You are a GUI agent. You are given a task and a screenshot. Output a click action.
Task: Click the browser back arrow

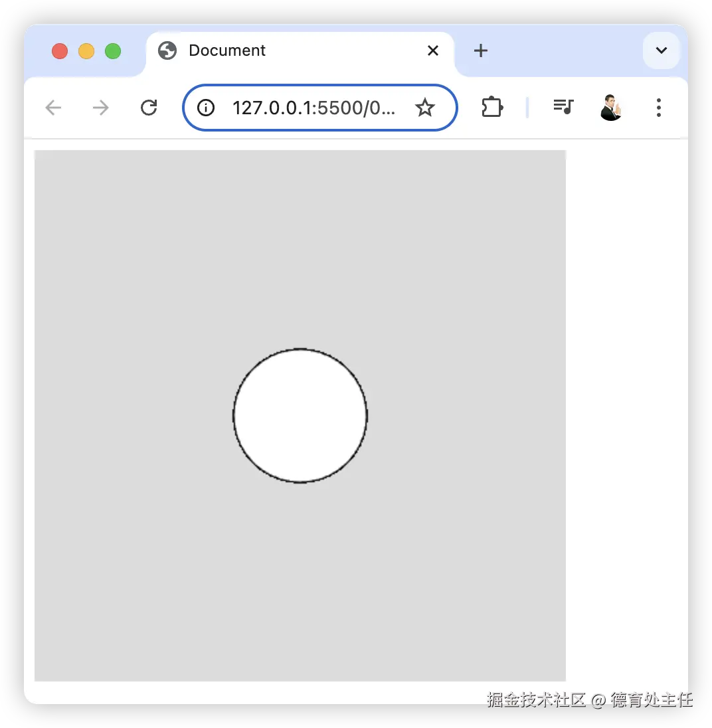click(53, 108)
